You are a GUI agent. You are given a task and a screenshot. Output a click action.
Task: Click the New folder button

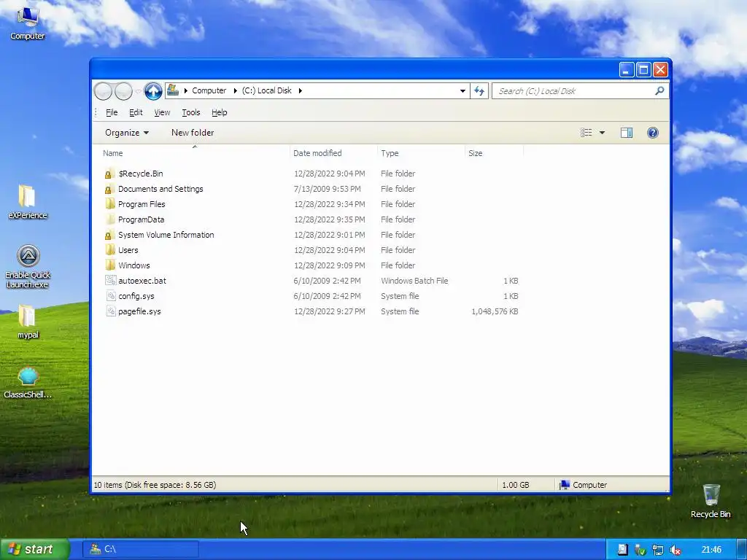pyautogui.click(x=193, y=133)
